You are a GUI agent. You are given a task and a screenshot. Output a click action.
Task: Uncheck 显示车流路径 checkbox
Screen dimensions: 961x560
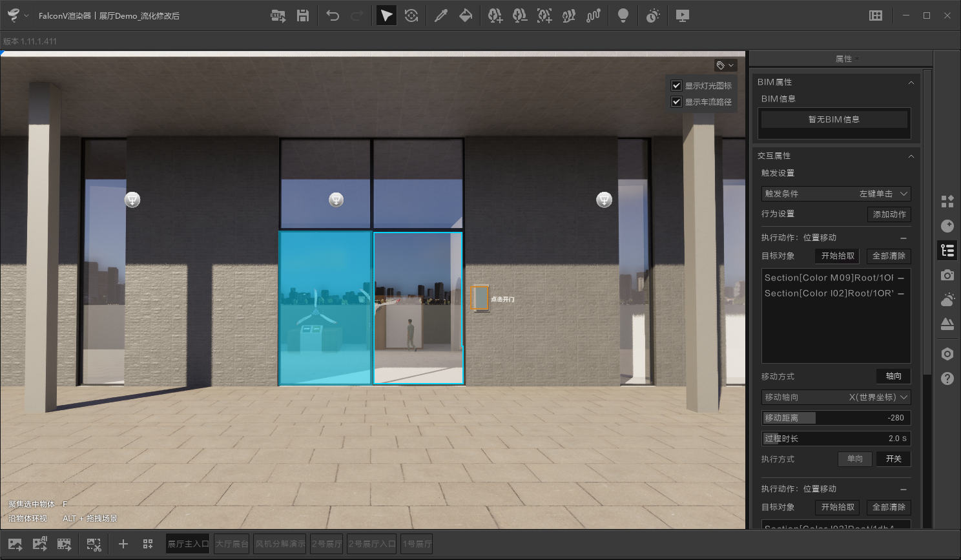tap(676, 101)
